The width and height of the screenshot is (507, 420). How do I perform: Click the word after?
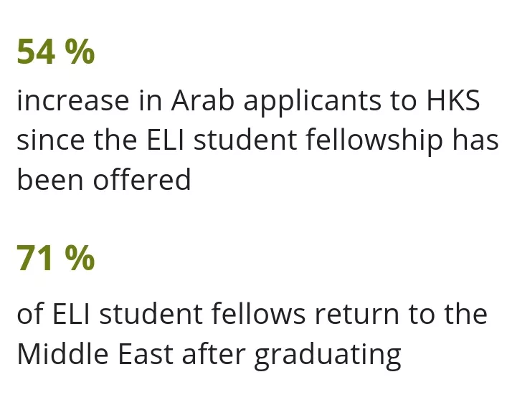coord(214,353)
